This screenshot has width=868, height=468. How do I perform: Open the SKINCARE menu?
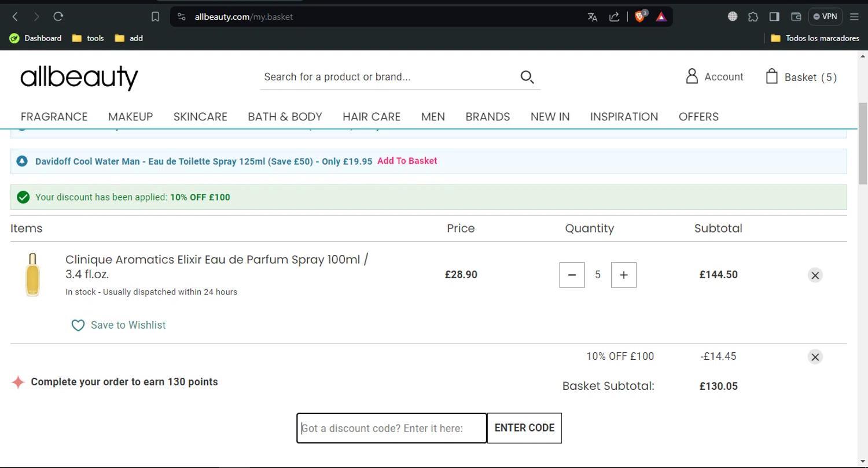pyautogui.click(x=200, y=117)
